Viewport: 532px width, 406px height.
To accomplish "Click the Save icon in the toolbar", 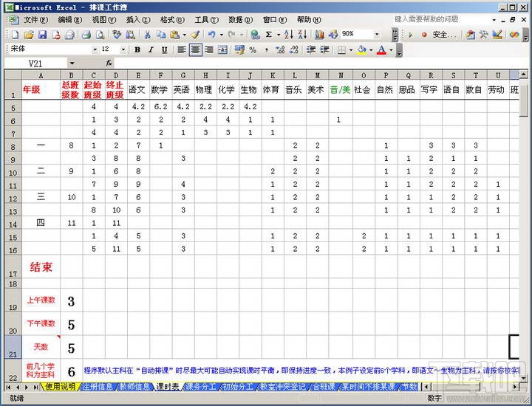I will click(42, 35).
